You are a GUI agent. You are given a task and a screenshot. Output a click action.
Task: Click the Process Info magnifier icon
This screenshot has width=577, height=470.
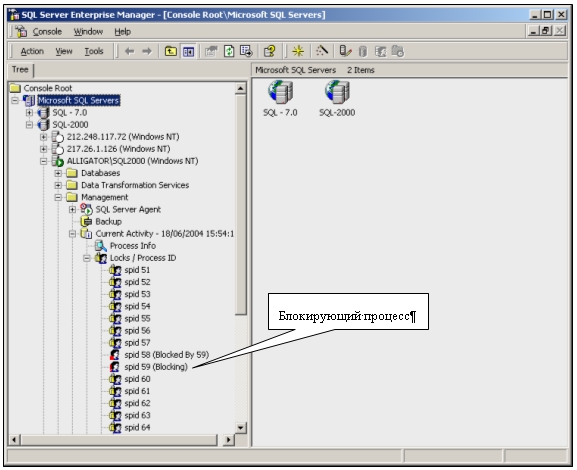(100, 246)
